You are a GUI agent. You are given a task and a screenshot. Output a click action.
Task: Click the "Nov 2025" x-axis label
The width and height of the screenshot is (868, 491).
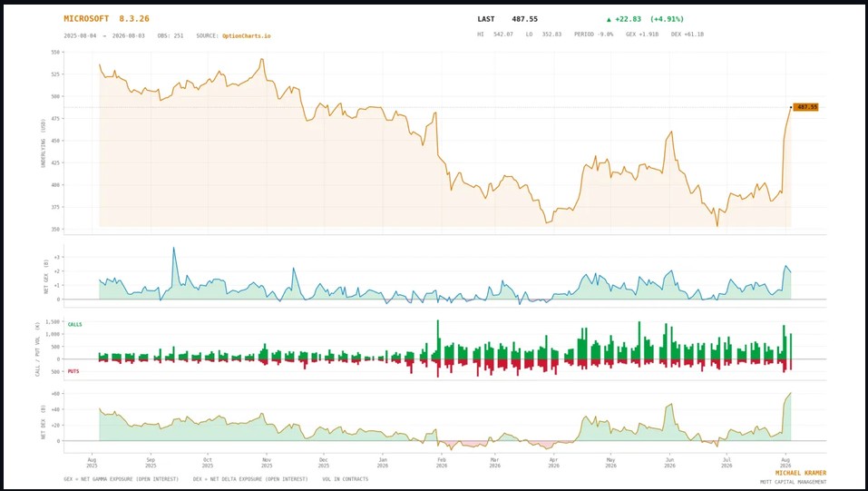pyautogui.click(x=267, y=463)
